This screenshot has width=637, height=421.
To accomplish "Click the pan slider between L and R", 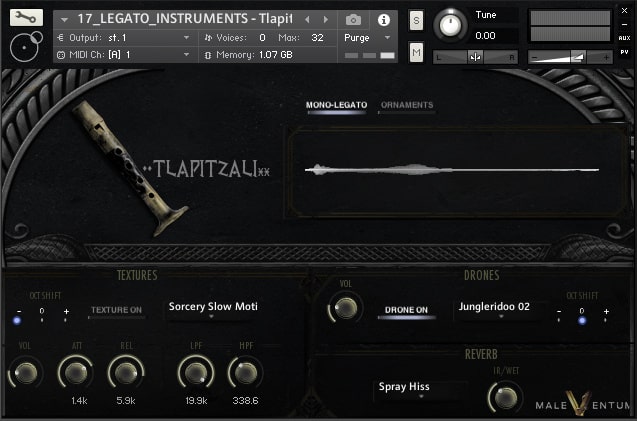I will [475, 57].
